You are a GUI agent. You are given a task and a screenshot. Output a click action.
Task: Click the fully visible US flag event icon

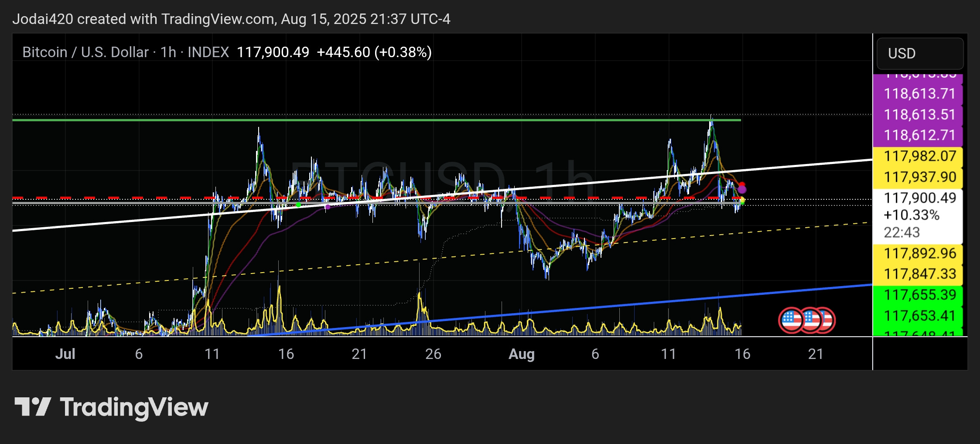tap(791, 321)
